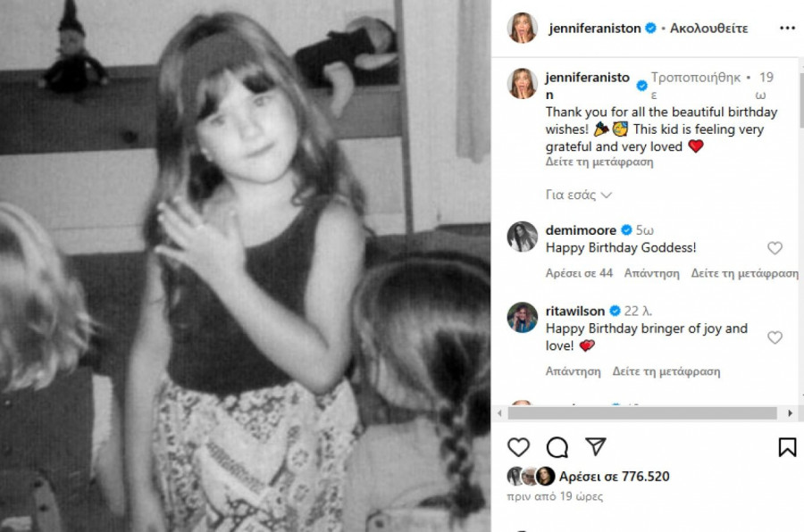Translate Rita Wilson's comment

tap(666, 371)
